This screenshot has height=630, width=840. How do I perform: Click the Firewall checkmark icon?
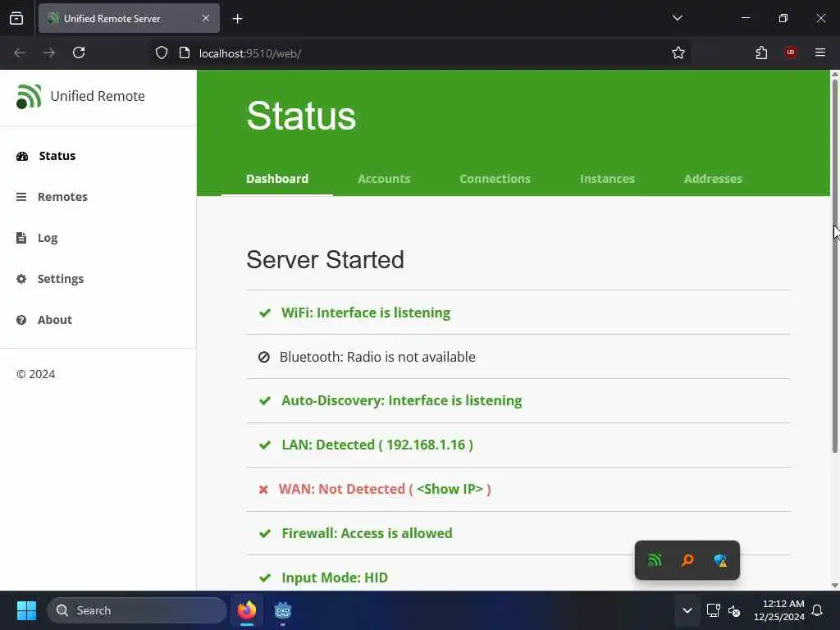click(x=265, y=533)
